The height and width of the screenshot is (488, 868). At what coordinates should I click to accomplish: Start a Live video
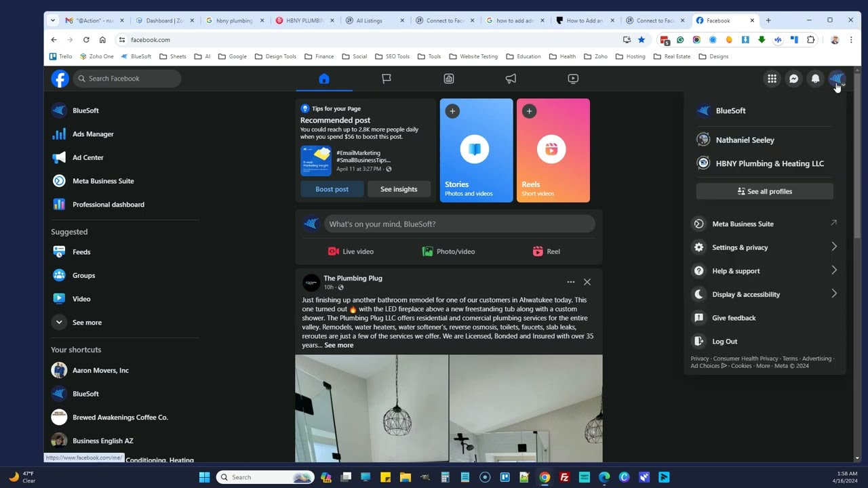pos(351,251)
